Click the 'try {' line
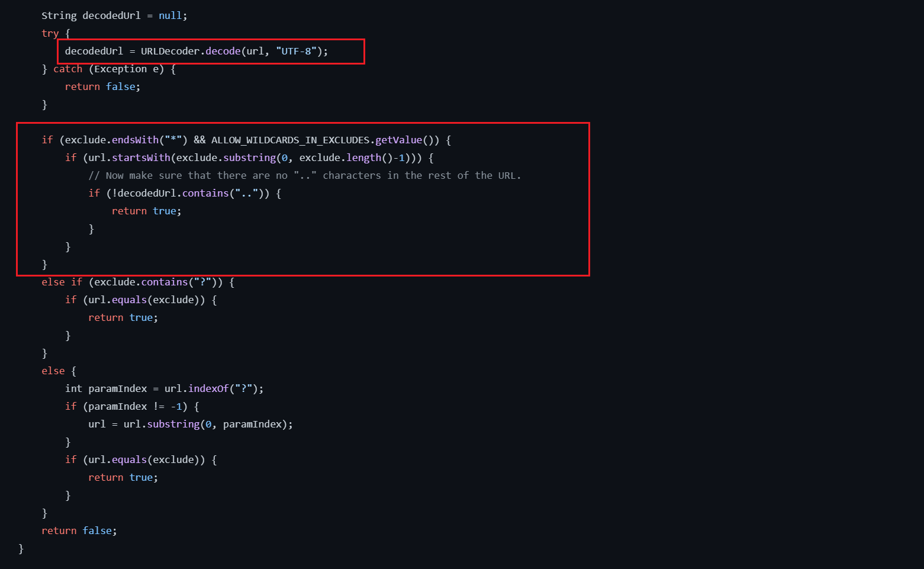 [x=56, y=33]
